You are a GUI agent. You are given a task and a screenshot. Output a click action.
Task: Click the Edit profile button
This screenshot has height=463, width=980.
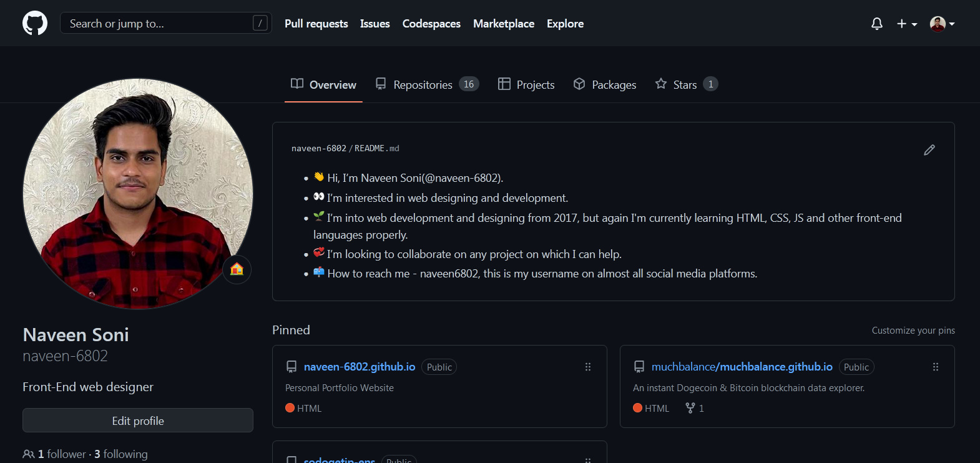pos(138,421)
